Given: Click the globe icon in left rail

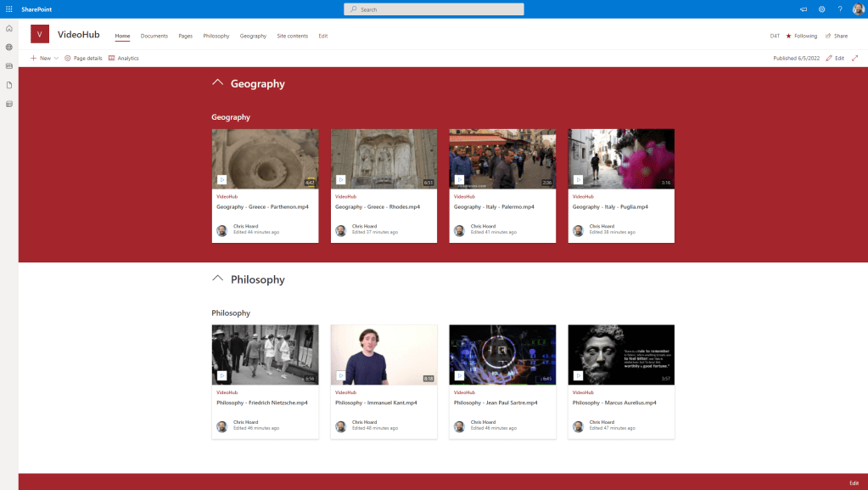Looking at the screenshot, I should [x=9, y=47].
